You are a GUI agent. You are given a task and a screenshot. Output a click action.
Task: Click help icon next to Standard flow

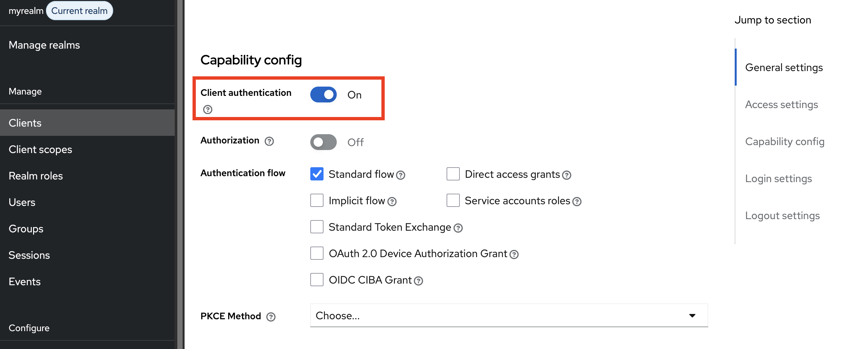(x=400, y=175)
